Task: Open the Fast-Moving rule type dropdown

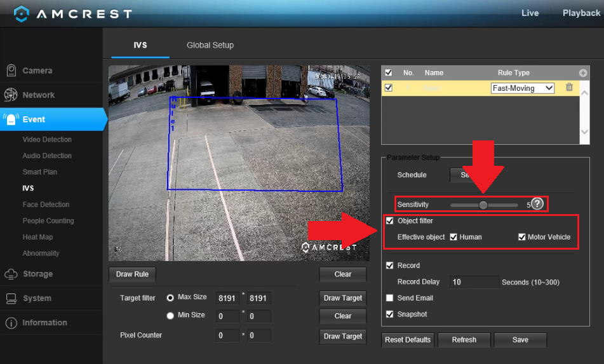Action: [x=523, y=88]
